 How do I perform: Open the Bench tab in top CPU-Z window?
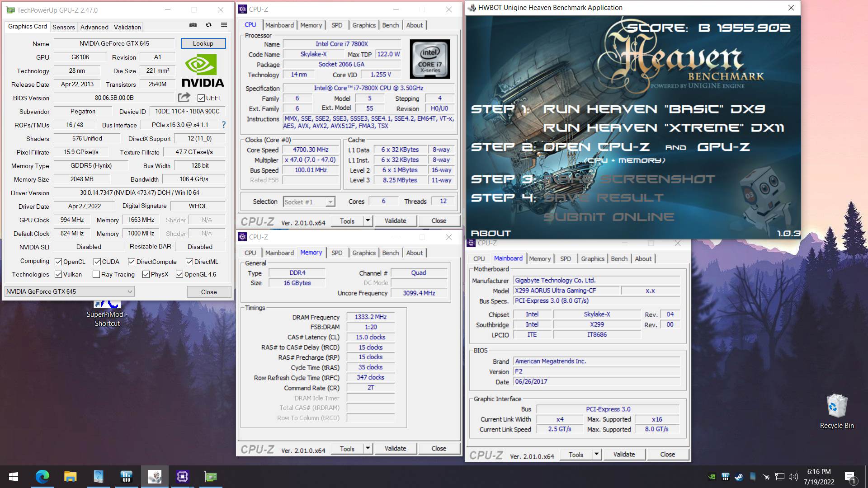pyautogui.click(x=390, y=25)
